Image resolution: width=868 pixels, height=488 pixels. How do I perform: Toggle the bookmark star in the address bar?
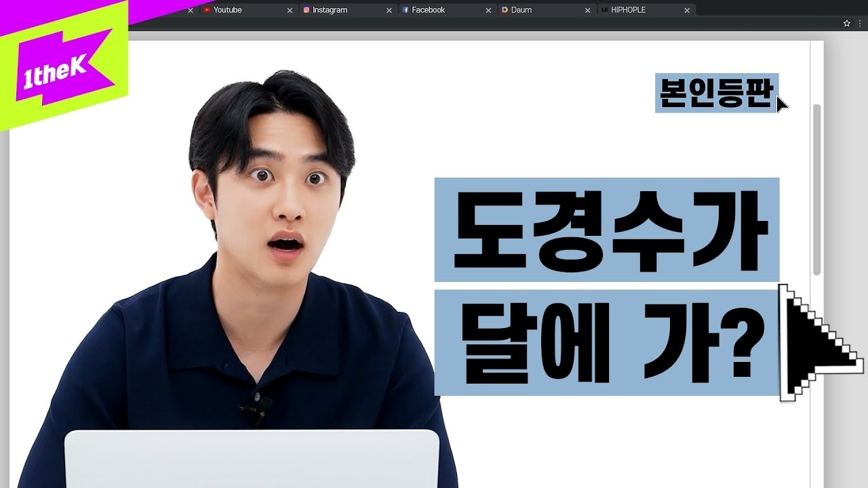(x=846, y=22)
